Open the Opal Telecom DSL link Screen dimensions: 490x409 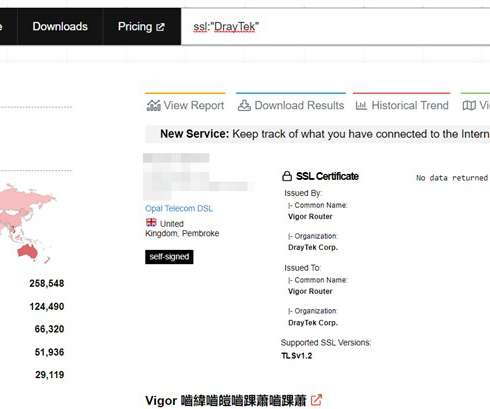[179, 209]
